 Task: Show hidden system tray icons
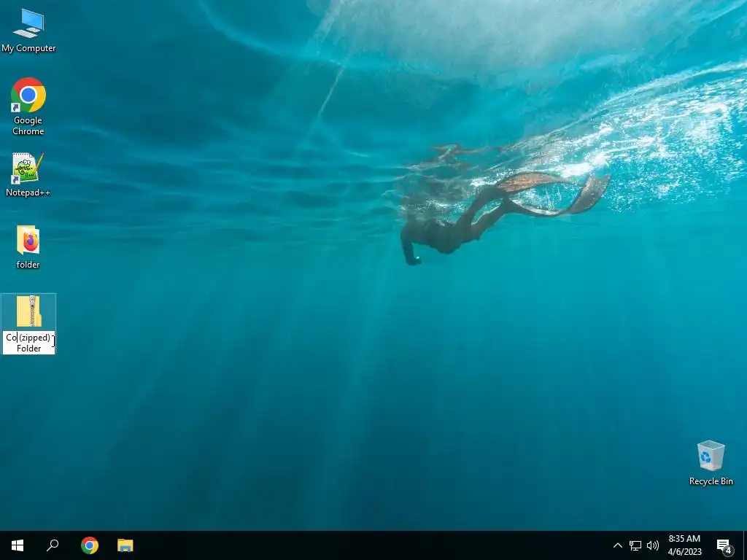[617, 545]
